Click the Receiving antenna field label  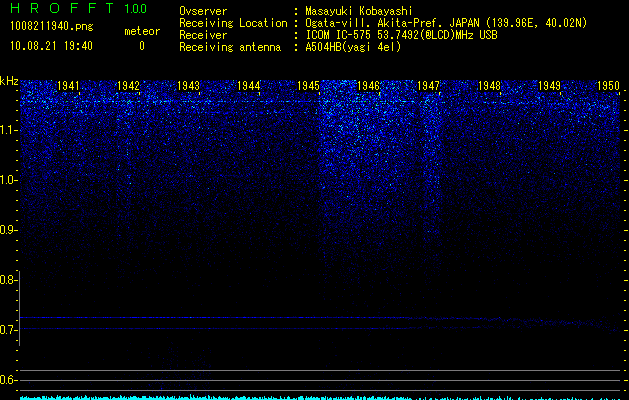[x=230, y=47]
